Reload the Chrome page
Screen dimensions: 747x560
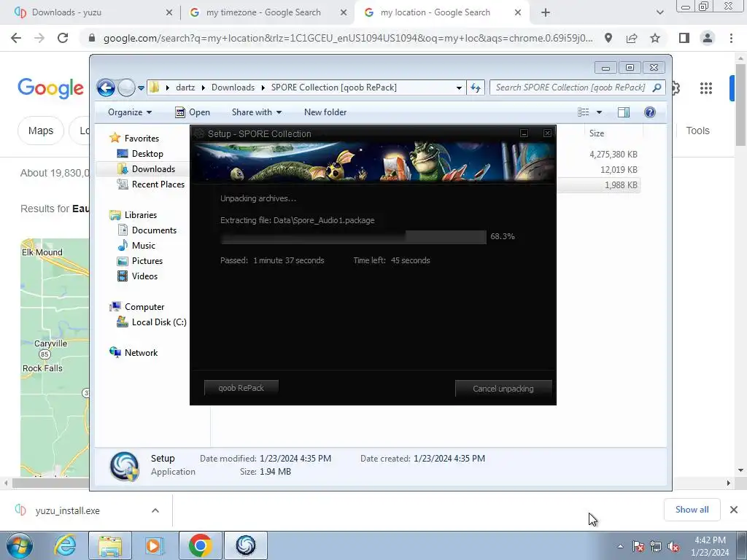click(63, 38)
